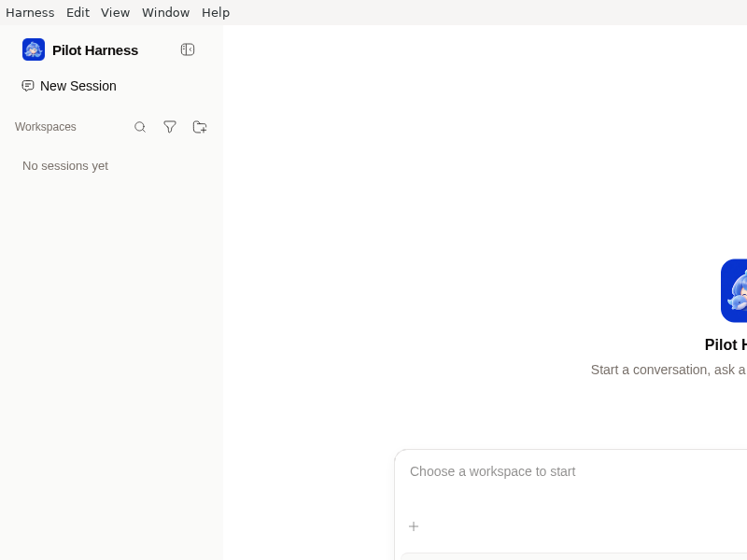Open the Window menu
The image size is (747, 560).
pyautogui.click(x=166, y=12)
